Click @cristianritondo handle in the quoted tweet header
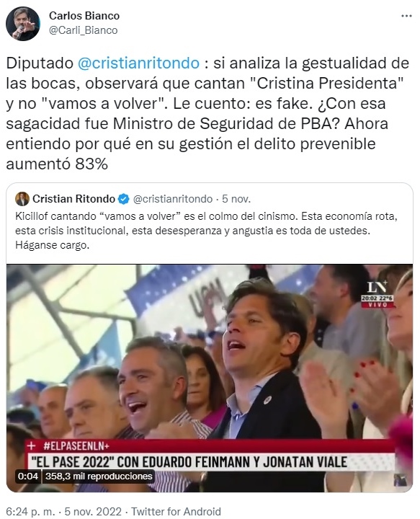The width and height of the screenshot is (420, 519). [x=173, y=199]
